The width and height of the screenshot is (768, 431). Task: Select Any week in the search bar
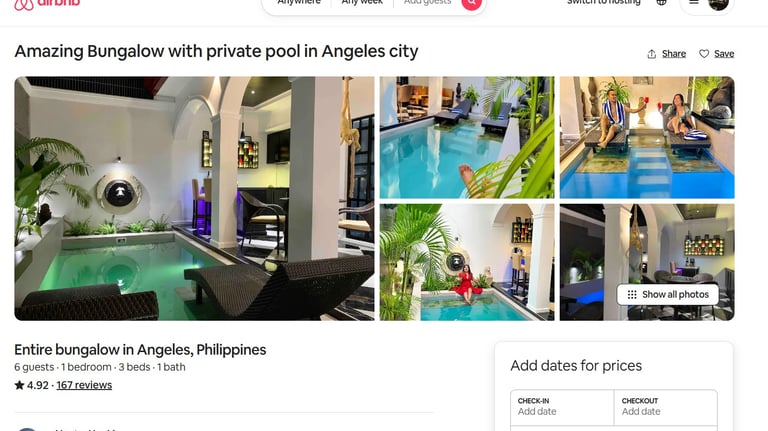coord(362,2)
